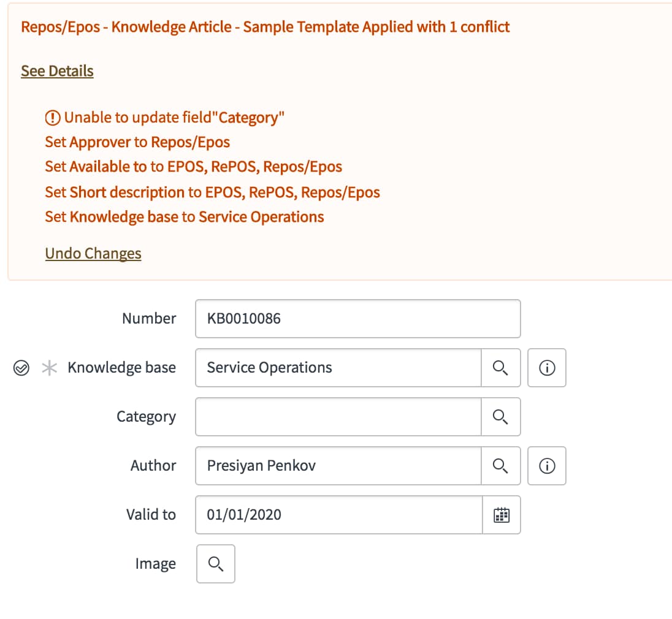Open Author lookup magnifier

500,466
